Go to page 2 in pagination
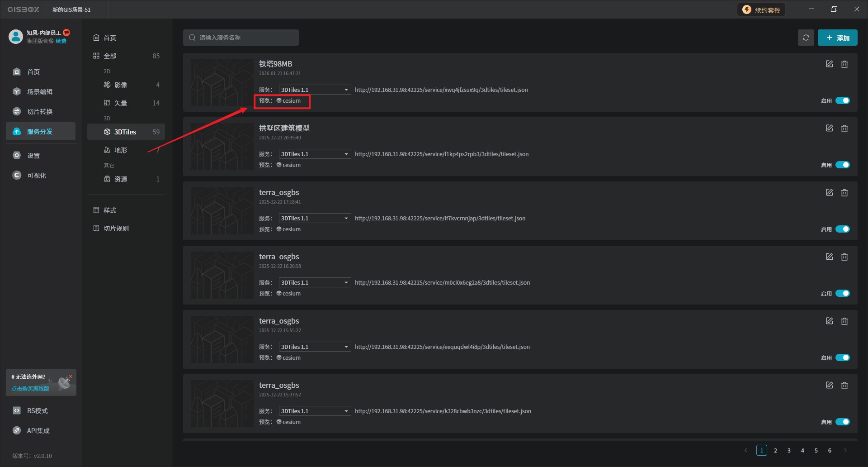868x467 pixels. pos(775,450)
